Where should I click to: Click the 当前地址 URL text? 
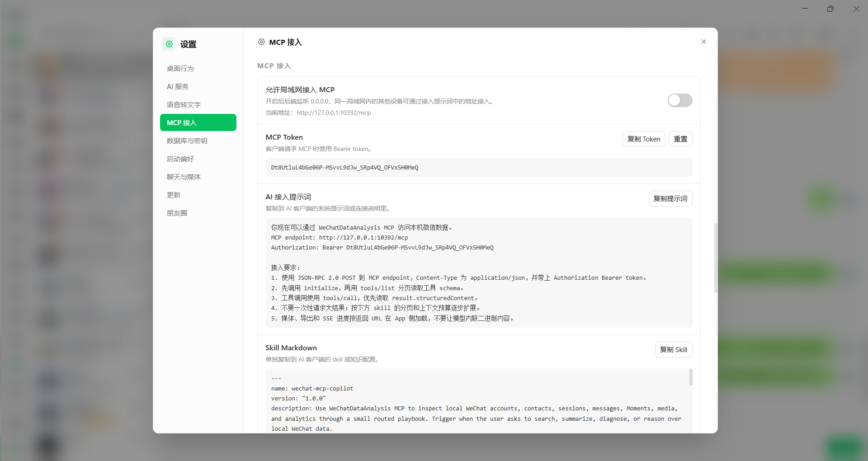[x=334, y=113]
